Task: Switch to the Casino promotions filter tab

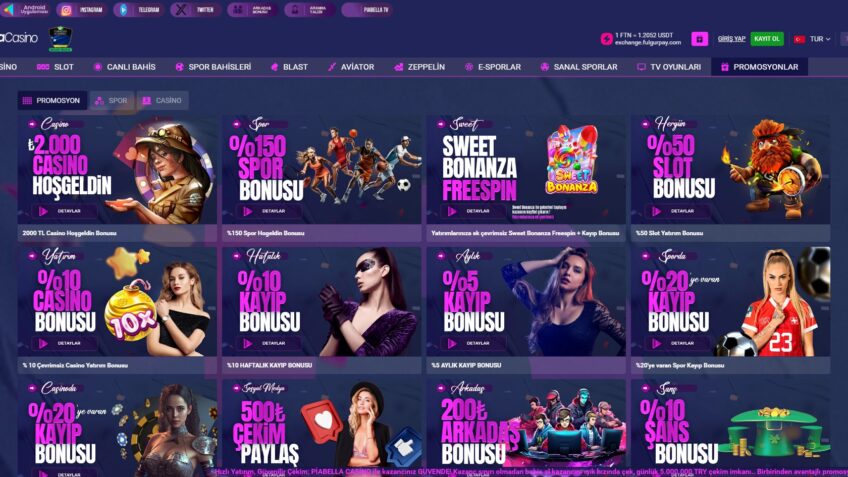Action: (x=162, y=101)
